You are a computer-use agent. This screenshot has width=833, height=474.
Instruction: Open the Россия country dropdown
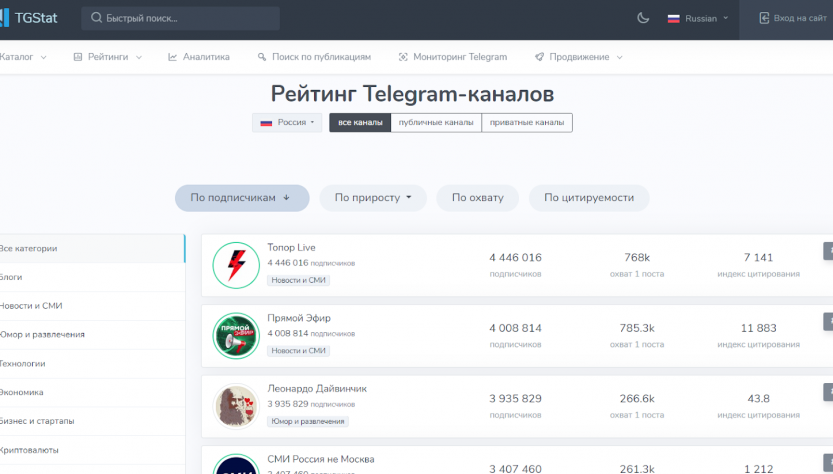pyautogui.click(x=287, y=123)
